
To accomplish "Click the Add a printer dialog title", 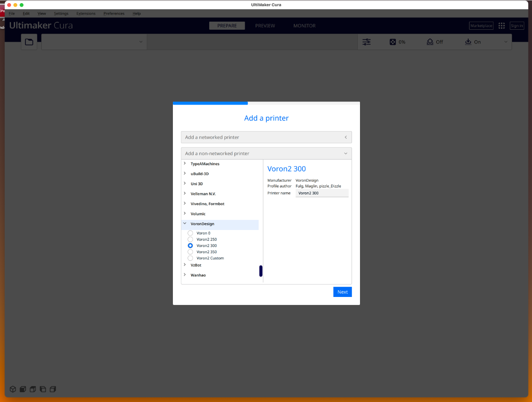I will 266,118.
